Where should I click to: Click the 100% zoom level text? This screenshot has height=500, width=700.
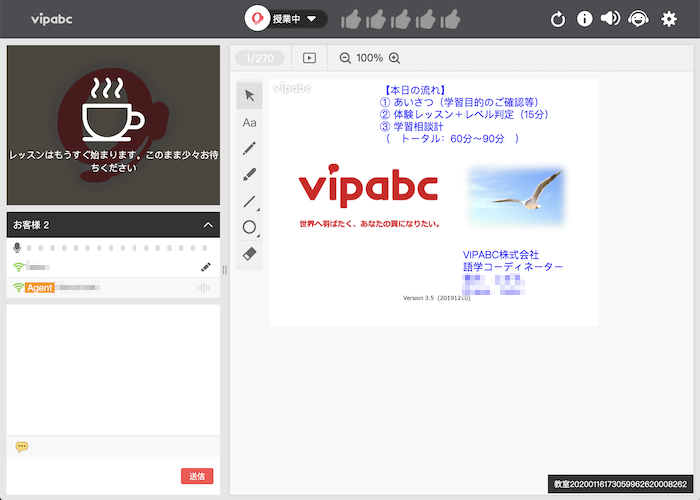[x=369, y=58]
